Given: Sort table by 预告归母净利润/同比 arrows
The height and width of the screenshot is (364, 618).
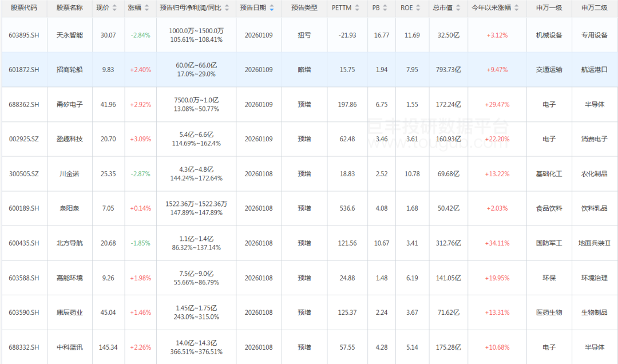Looking at the screenshot, I should (227, 9).
